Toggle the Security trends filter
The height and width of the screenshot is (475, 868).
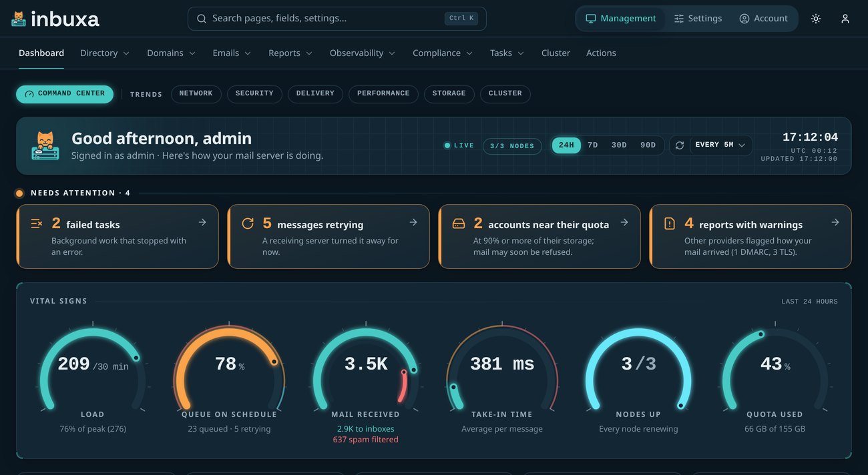coord(254,94)
